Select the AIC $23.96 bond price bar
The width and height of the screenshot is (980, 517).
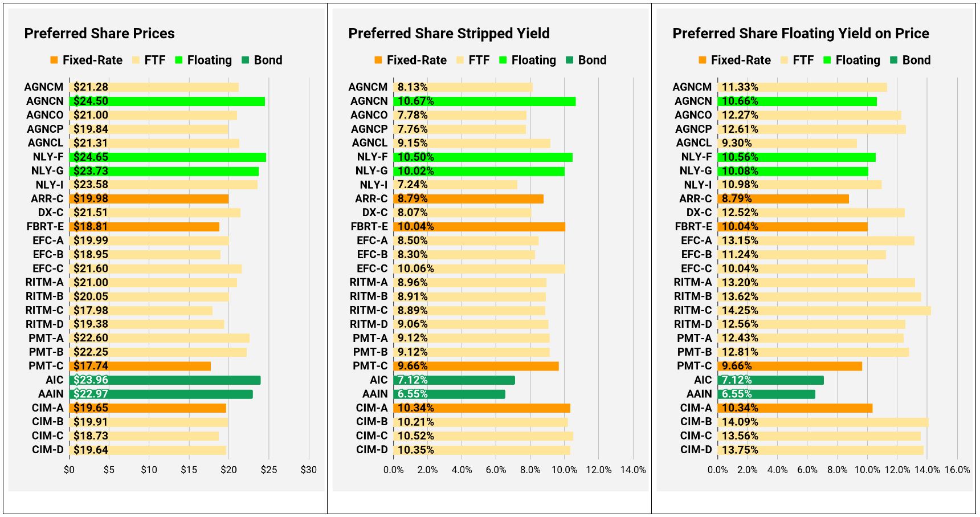click(165, 380)
